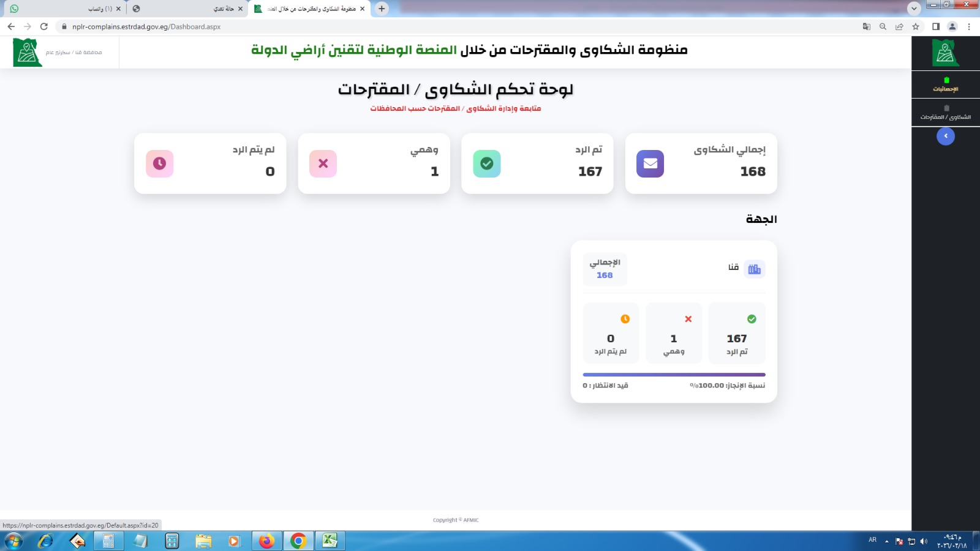Click the Google Translate icon in address bar
980x551 pixels.
click(866, 26)
